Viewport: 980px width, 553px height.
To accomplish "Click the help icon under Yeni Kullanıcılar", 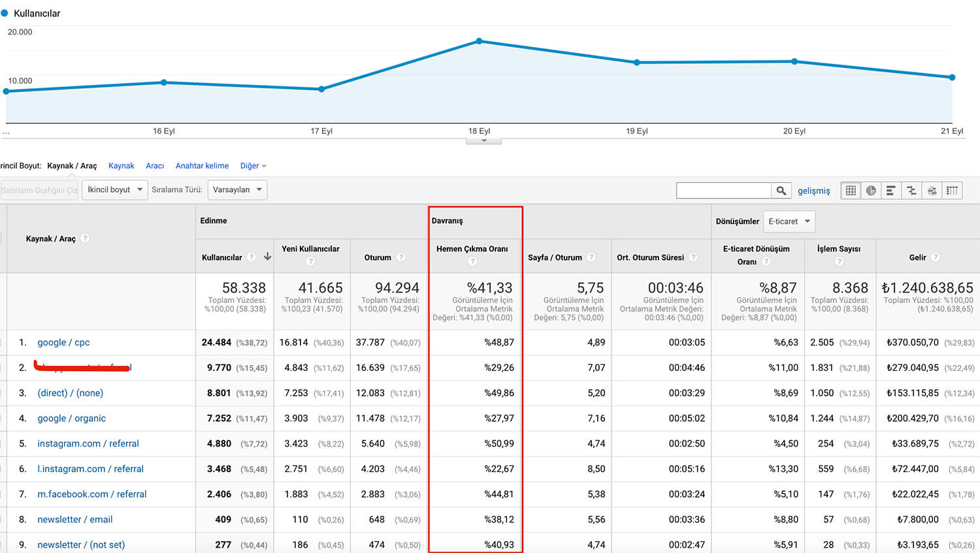I will click(x=310, y=261).
